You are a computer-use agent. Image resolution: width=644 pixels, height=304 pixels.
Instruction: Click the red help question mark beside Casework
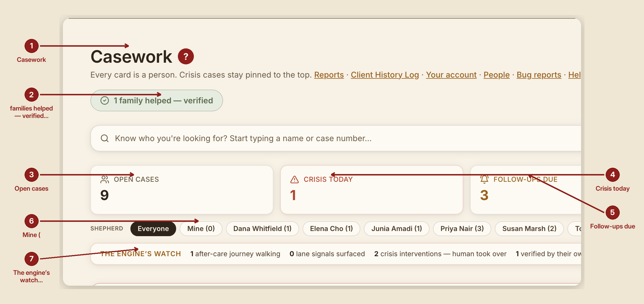186,56
